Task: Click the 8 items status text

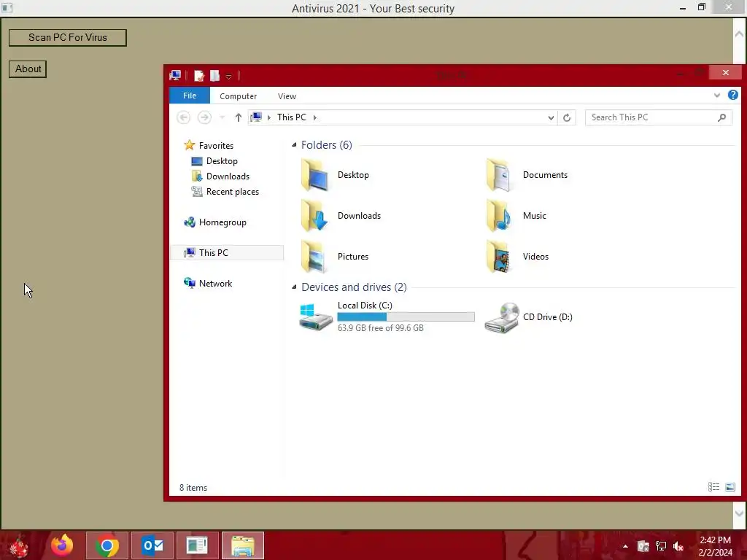Action: point(193,488)
